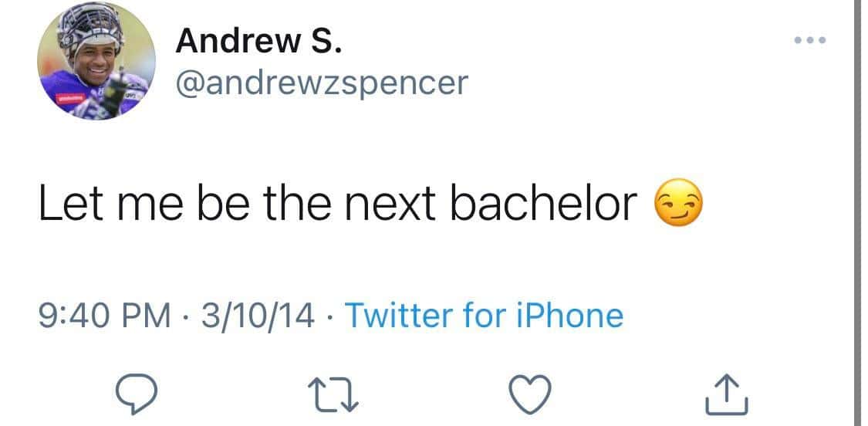Open the @andrewzspencer handle
868x426 pixels.
(322, 82)
